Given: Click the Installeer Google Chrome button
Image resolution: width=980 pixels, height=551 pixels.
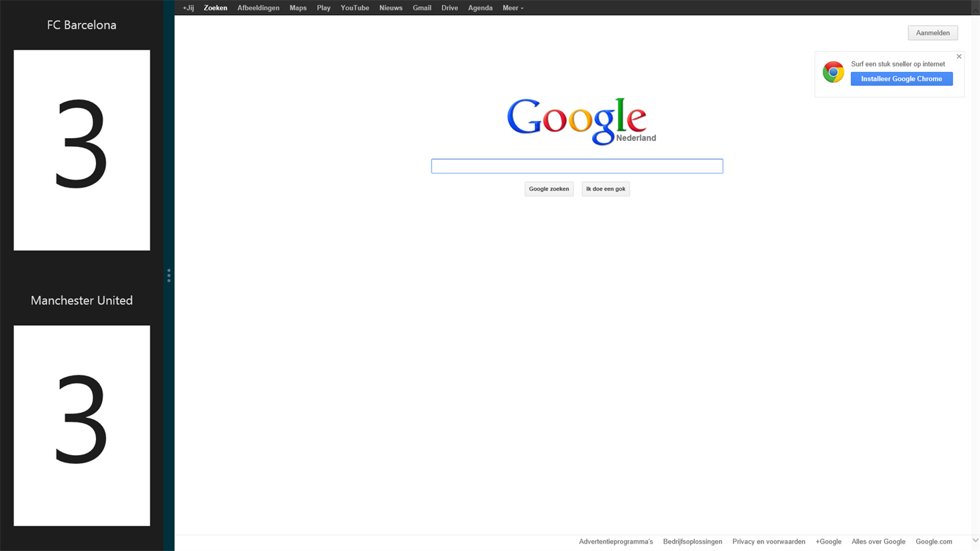Looking at the screenshot, I should point(901,79).
